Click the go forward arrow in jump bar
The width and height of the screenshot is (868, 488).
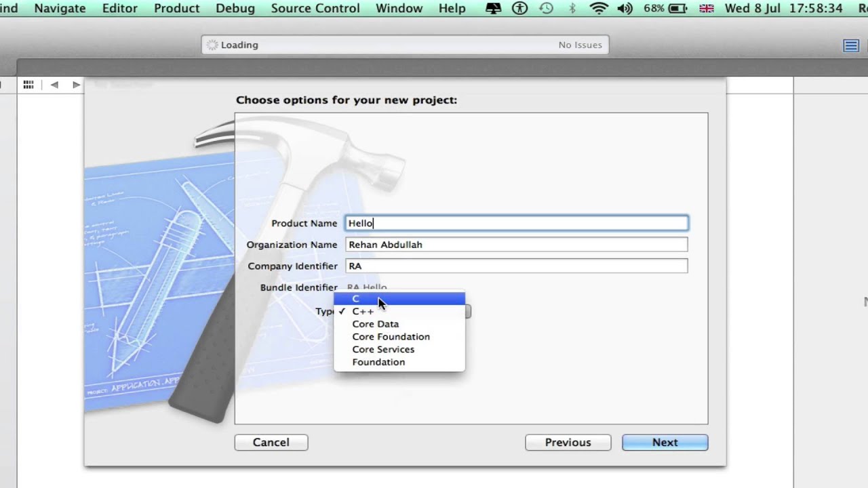pos(76,85)
